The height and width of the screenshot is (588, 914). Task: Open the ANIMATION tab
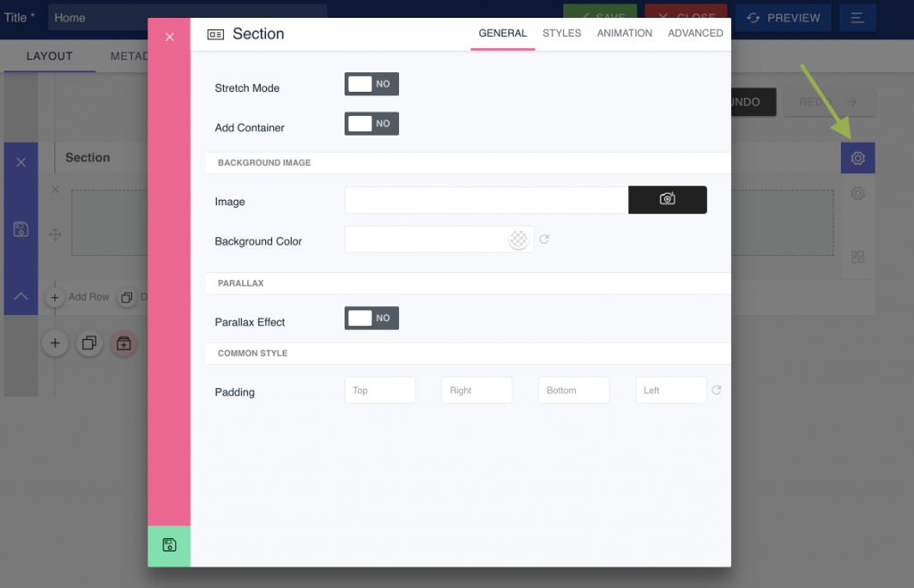coord(624,33)
